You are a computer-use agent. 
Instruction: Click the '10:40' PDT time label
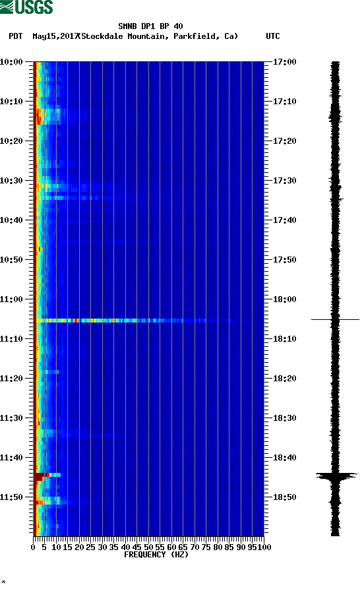tap(11, 220)
